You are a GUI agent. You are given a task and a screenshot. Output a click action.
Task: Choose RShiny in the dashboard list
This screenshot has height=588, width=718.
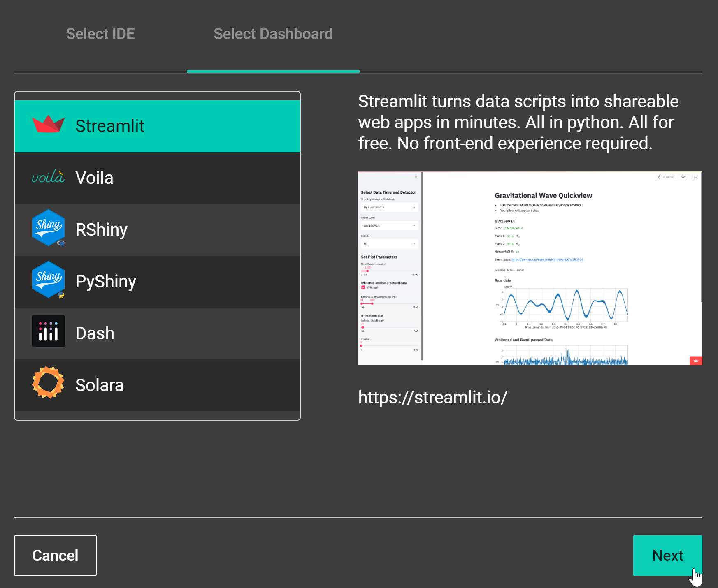tap(157, 230)
